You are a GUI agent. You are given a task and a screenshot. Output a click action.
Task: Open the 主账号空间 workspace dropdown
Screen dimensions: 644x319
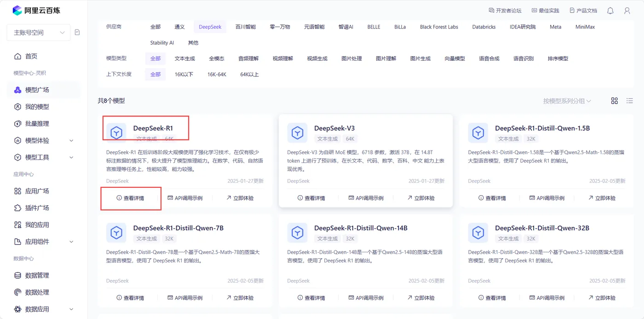39,33
